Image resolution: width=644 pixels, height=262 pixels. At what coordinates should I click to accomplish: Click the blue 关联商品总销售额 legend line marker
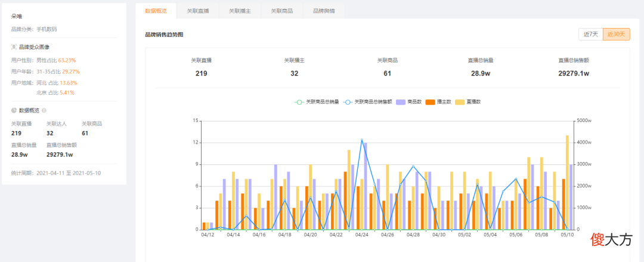tap(348, 102)
